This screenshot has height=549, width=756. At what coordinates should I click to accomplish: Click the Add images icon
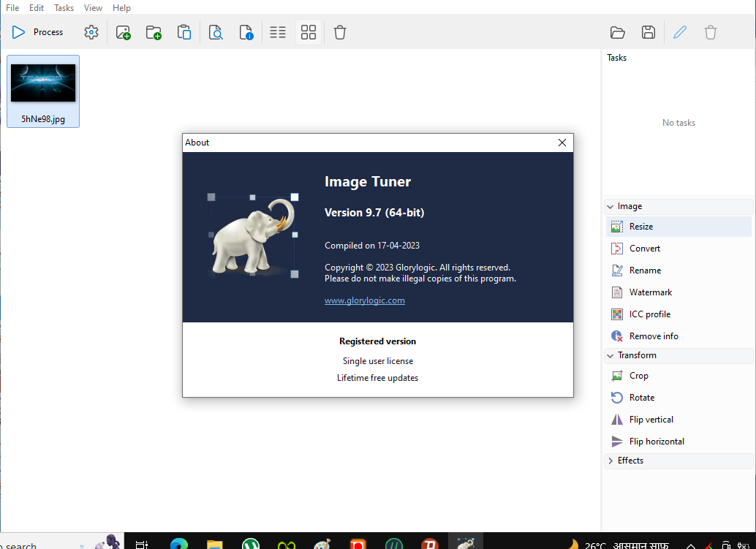[123, 32]
